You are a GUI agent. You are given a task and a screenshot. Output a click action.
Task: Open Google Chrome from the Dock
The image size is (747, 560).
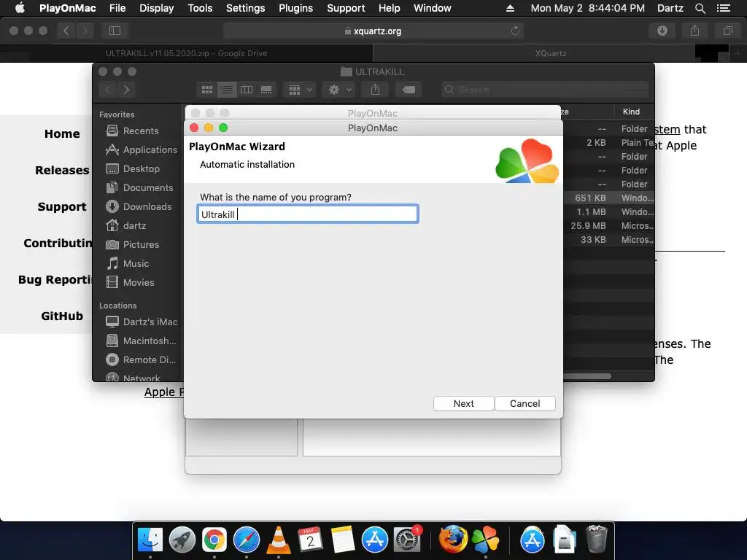[x=214, y=540]
